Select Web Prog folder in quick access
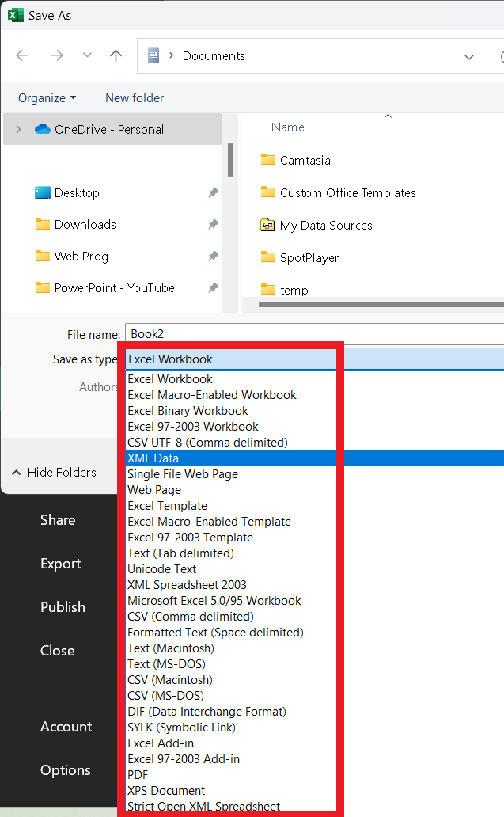 pos(81,256)
